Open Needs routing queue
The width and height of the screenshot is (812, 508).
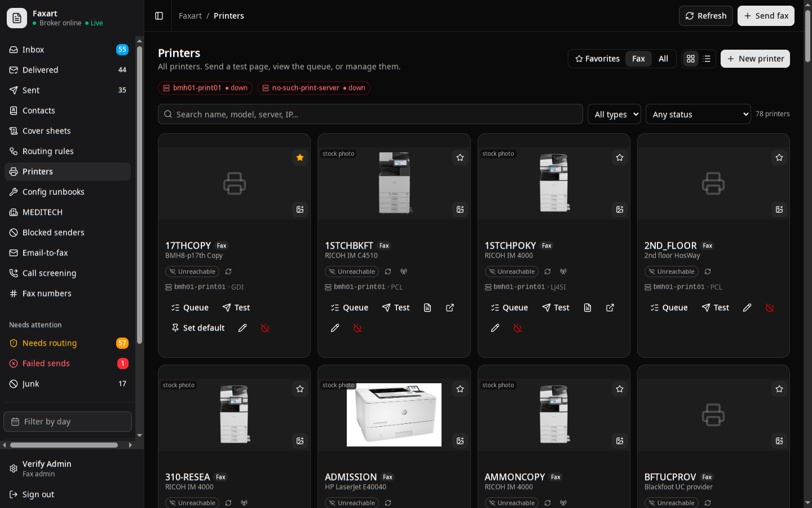[68, 343]
